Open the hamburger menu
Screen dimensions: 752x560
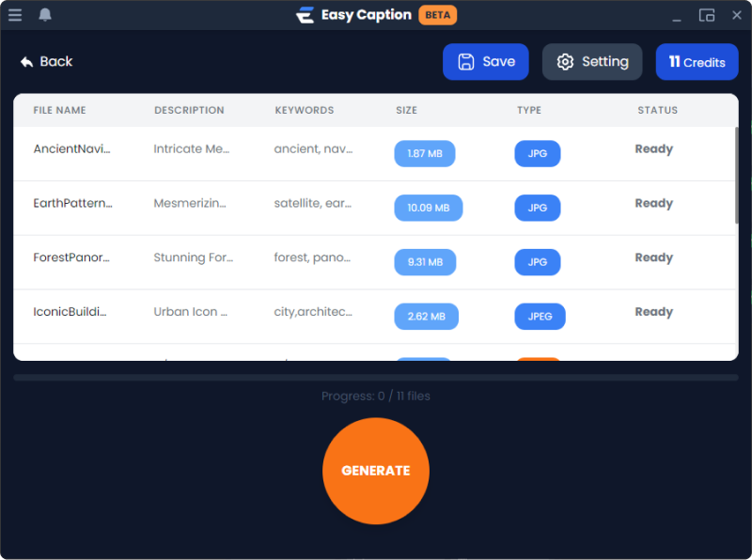15,15
